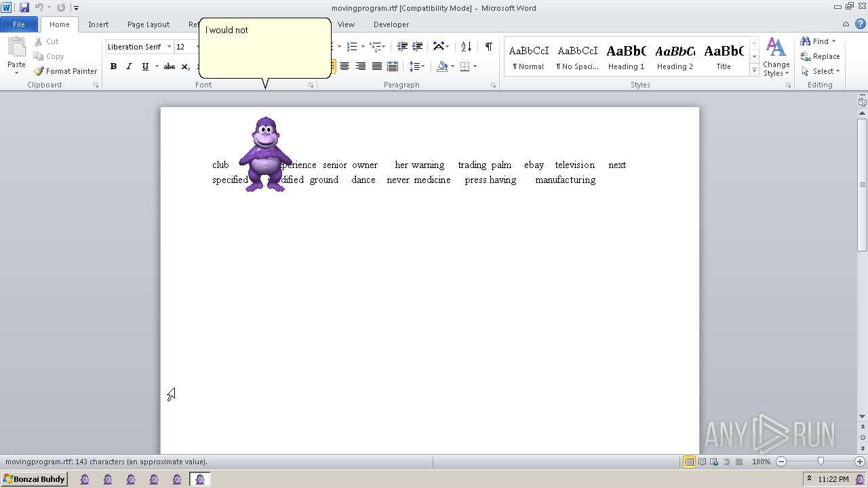The height and width of the screenshot is (488, 868).
Task: Click the Cut scissors button
Action: pos(47,41)
